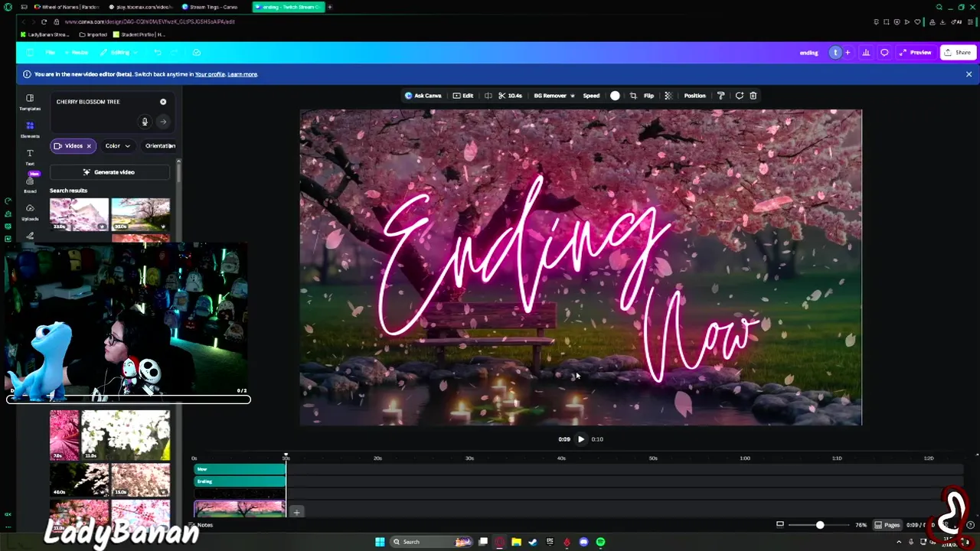Click Speed in the toolbar
Viewport: 980px width, 551px height.
(x=591, y=96)
